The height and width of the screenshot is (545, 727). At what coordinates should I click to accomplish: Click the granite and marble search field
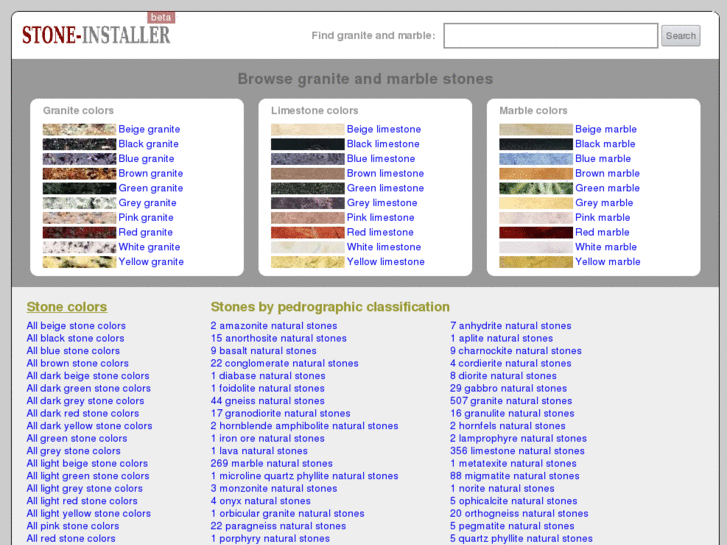(x=550, y=36)
